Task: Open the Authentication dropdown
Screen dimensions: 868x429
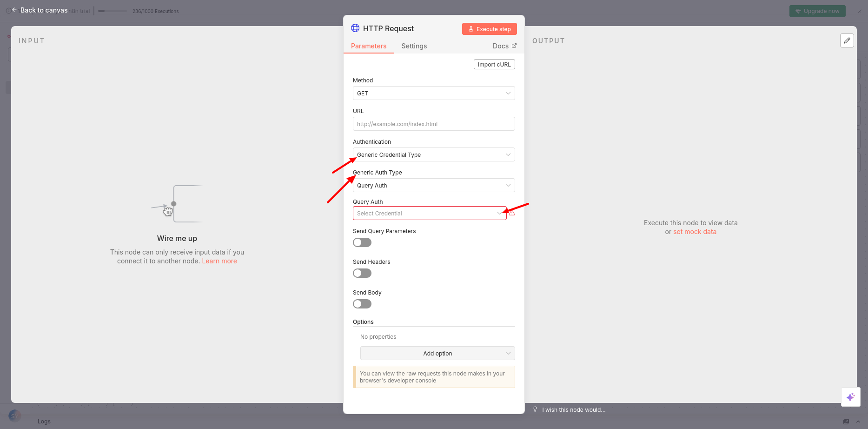Action: coord(434,154)
